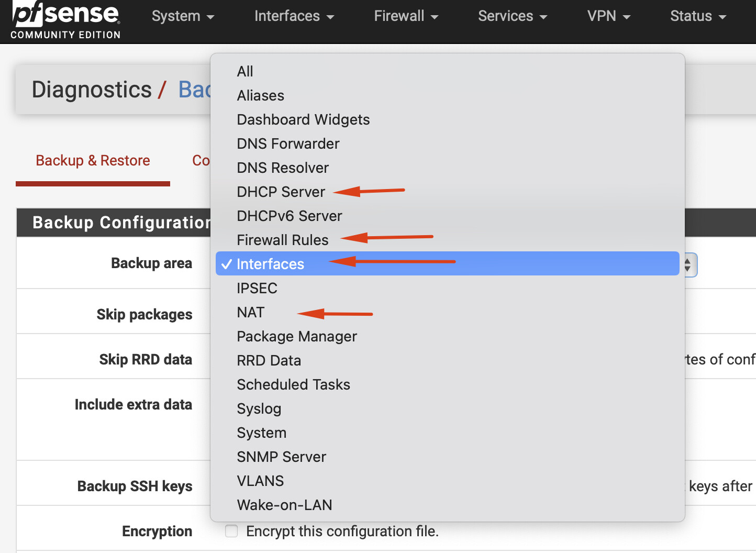The image size is (756, 553).
Task: Choose Firewall Rules in the dropdown list
Action: click(282, 240)
